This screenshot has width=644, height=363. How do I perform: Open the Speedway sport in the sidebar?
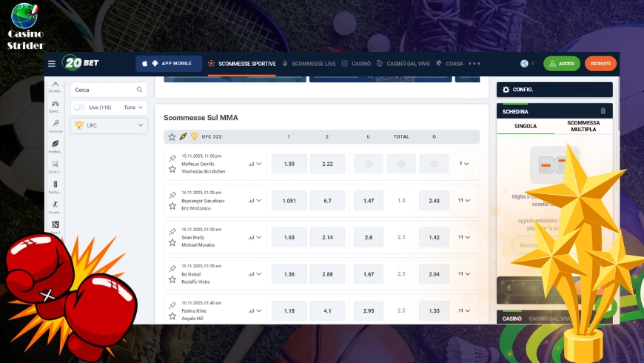55,106
